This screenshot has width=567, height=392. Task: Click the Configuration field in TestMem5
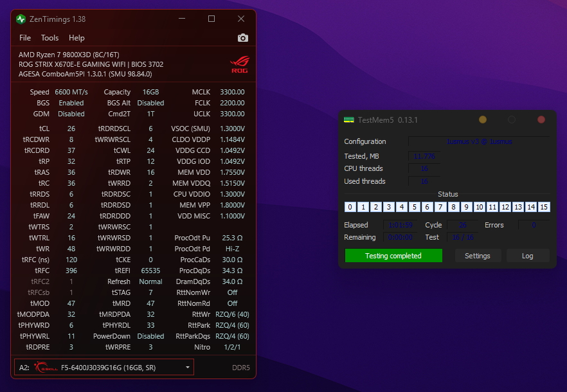pos(479,141)
